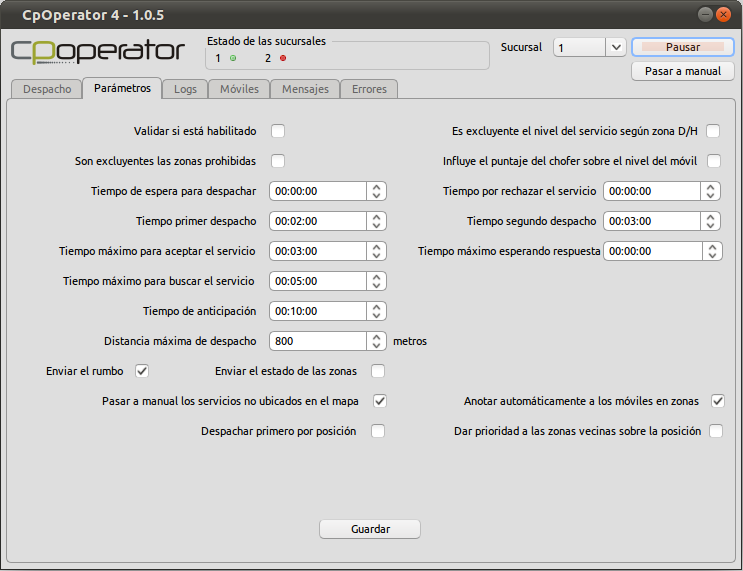743x571 pixels.
Task: Click the 'Tiempo de espera para despachar' field
Action: click(x=318, y=191)
